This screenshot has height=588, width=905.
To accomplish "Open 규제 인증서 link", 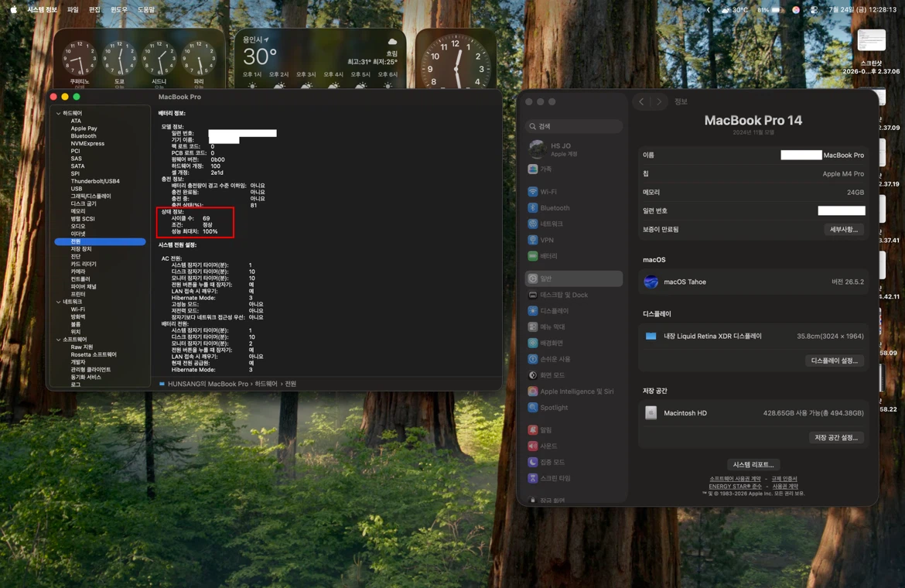I will pos(784,479).
